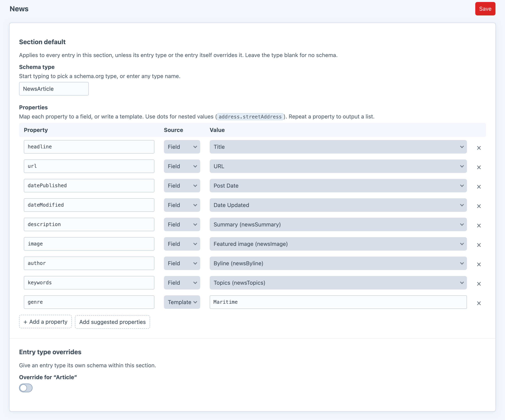The width and height of the screenshot is (505, 420).
Task: Edit the headline property name field
Action: pos(89,147)
